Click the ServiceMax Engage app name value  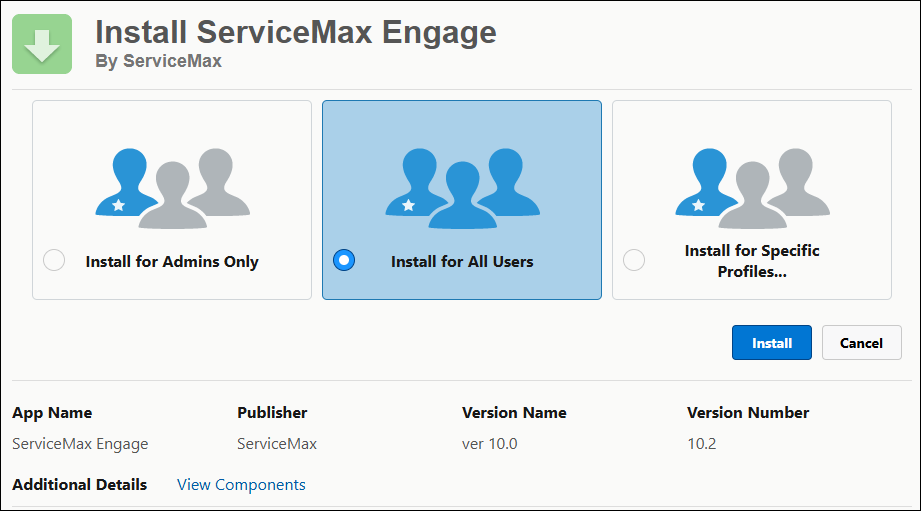(80, 444)
